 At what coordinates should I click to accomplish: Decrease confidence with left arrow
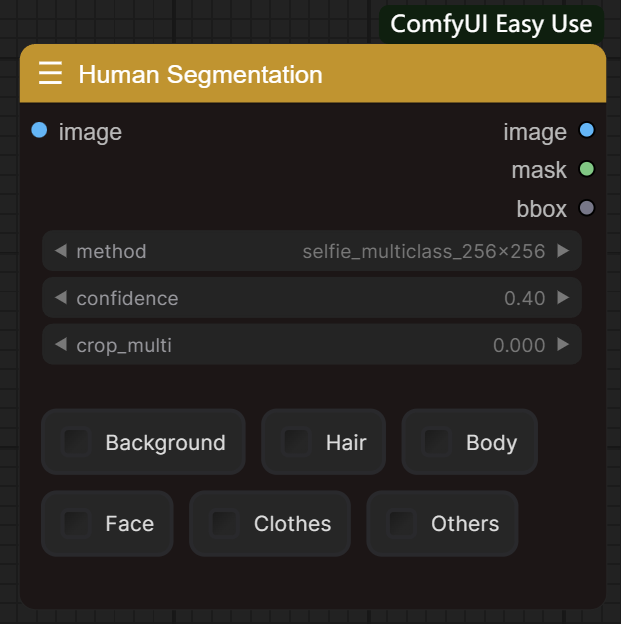pyautogui.click(x=60, y=298)
